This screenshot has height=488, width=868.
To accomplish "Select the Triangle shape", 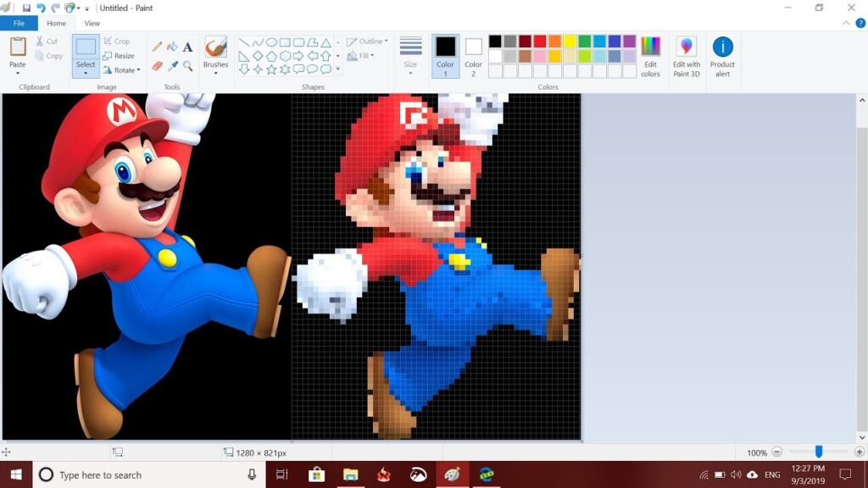I will pyautogui.click(x=326, y=42).
